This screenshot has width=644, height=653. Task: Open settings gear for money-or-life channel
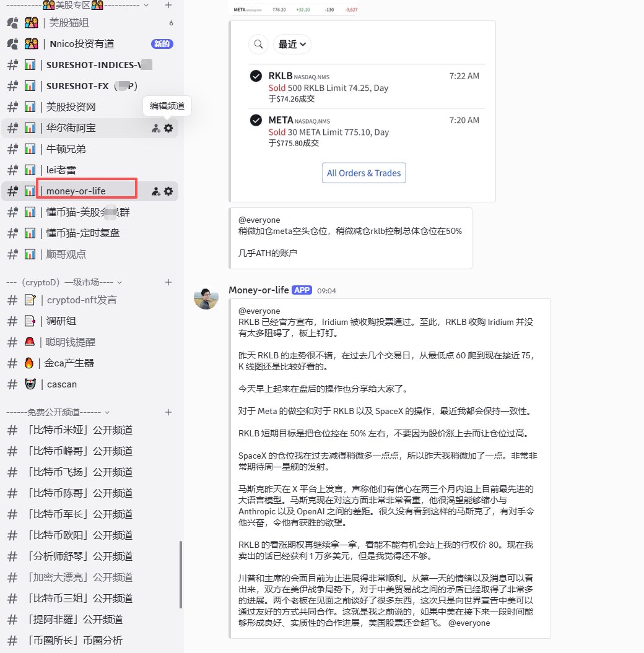pos(168,191)
